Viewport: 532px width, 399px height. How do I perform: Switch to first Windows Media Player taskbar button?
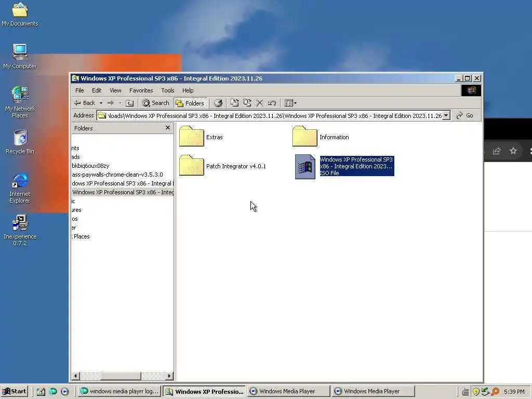click(288, 391)
